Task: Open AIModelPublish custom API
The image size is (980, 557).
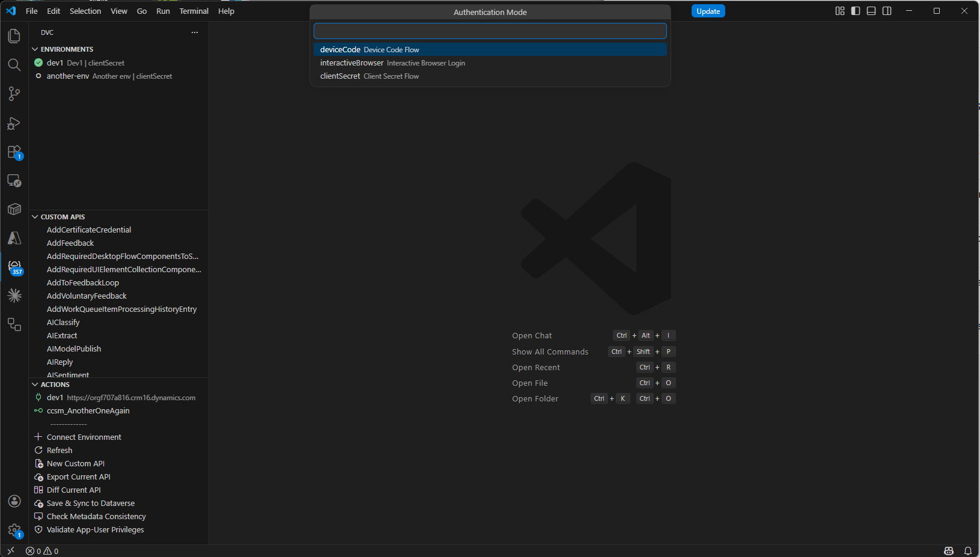Action: click(119, 349)
